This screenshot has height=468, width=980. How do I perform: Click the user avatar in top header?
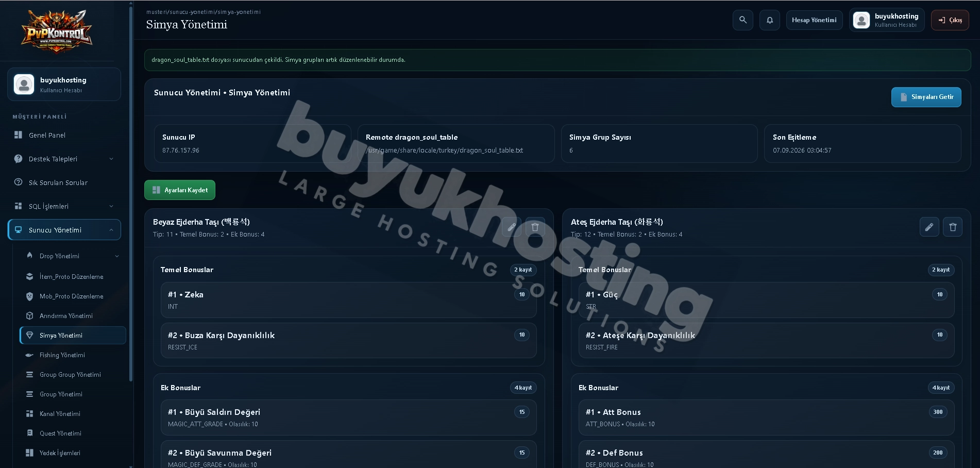pyautogui.click(x=861, y=20)
